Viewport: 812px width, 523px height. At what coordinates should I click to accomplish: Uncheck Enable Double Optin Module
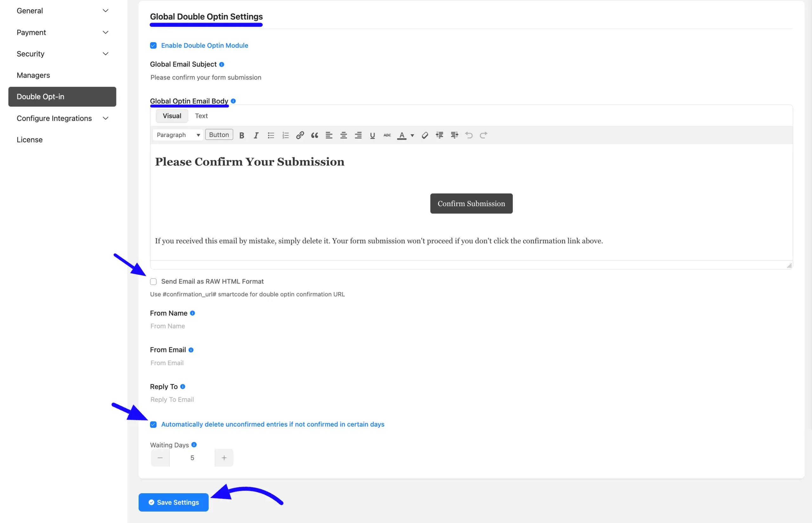pos(153,45)
